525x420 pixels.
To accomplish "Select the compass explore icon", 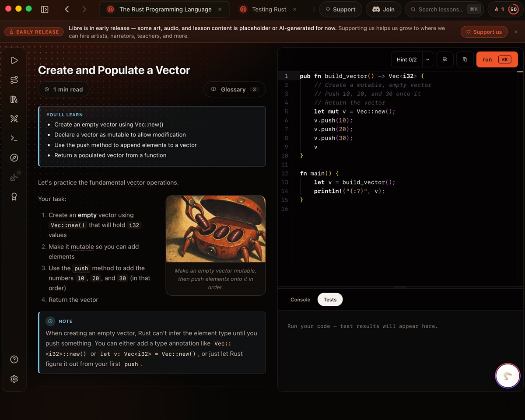I will pyautogui.click(x=14, y=158).
